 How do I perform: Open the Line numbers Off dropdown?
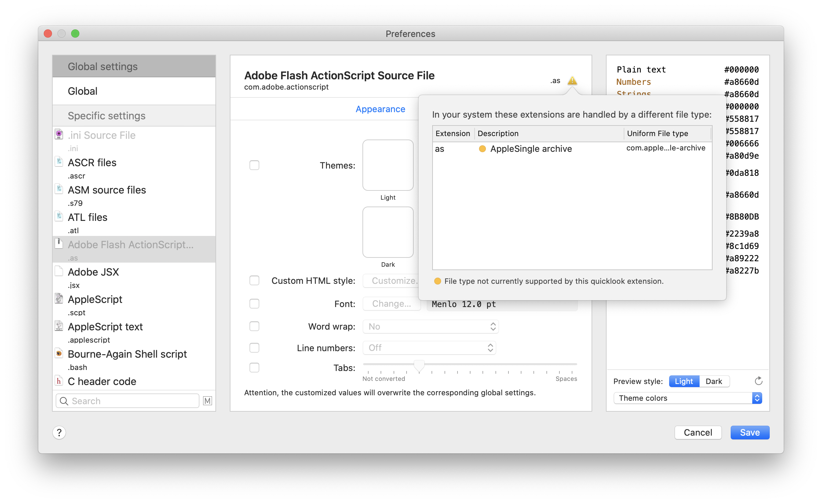tap(429, 348)
